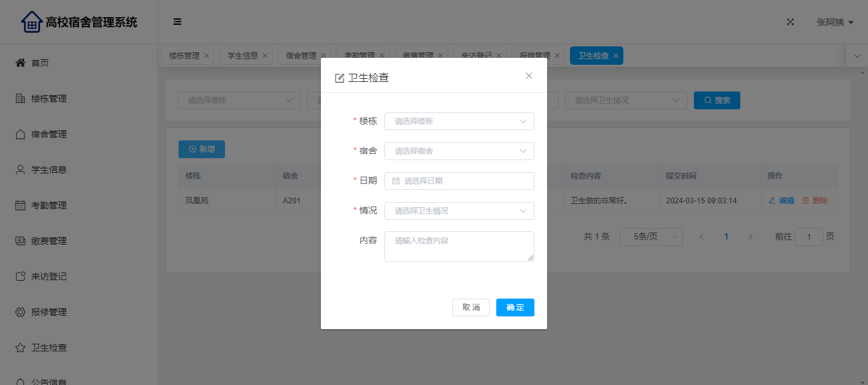The height and width of the screenshot is (385, 868).
Task: Go to 来访登记 in sidebar
Action: (49, 276)
